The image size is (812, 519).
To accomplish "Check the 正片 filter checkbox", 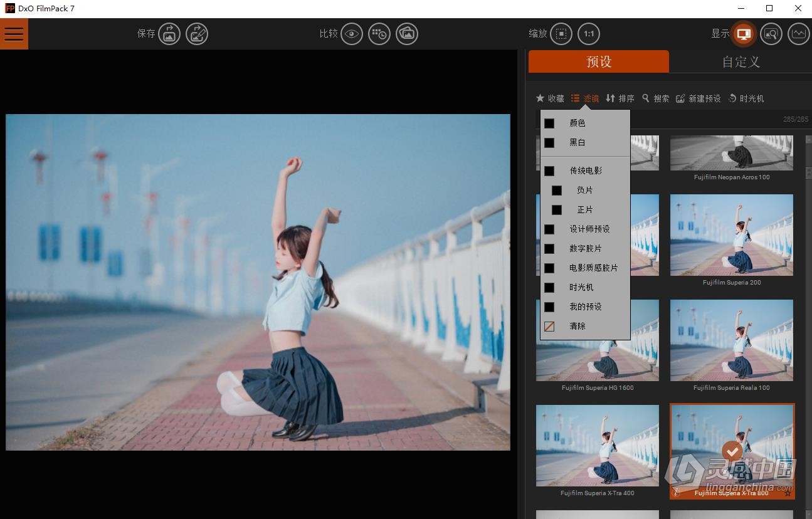I will tap(557, 209).
